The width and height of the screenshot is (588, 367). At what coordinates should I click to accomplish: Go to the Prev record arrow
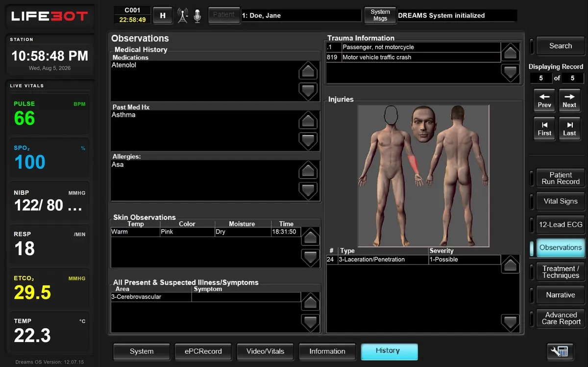point(544,100)
